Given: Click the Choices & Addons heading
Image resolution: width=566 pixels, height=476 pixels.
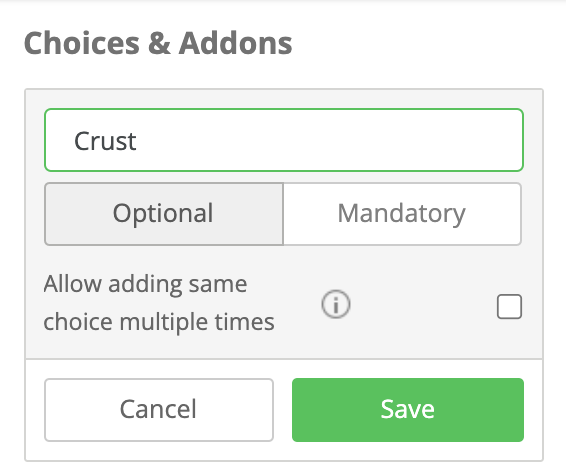Looking at the screenshot, I should coord(158,43).
